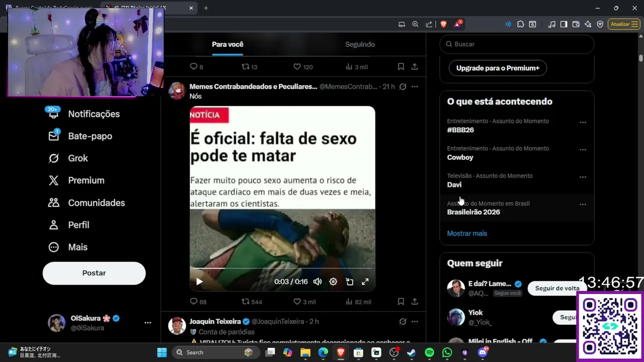Open Memes Contrabandeados profile avatar
Image resolution: width=644 pixels, height=362 pixels.
tap(177, 91)
